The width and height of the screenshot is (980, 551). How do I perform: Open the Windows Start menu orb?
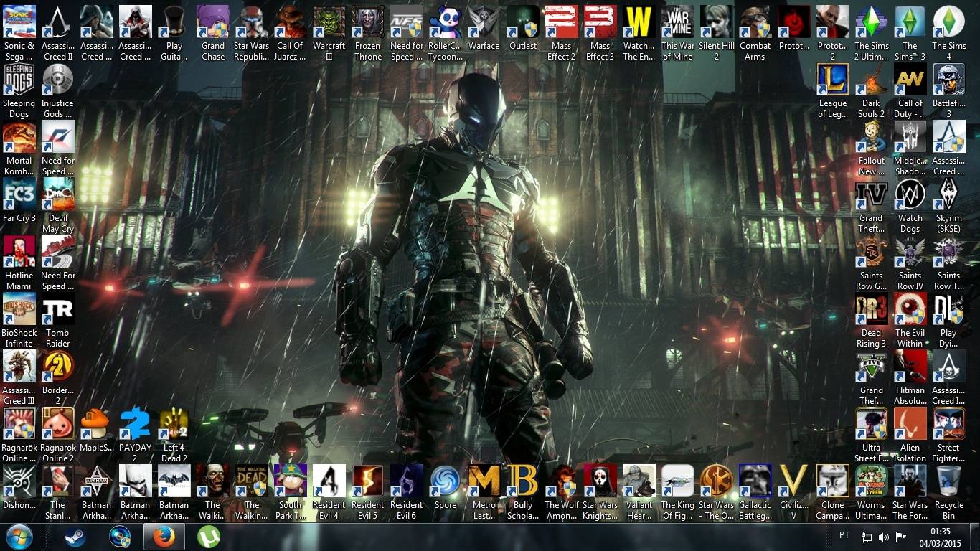click(x=19, y=536)
